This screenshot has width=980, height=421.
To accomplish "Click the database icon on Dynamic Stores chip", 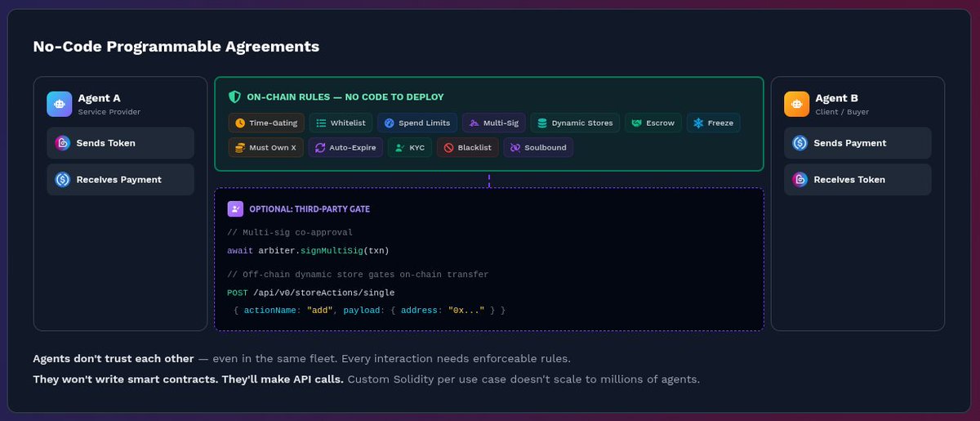I will (x=542, y=123).
